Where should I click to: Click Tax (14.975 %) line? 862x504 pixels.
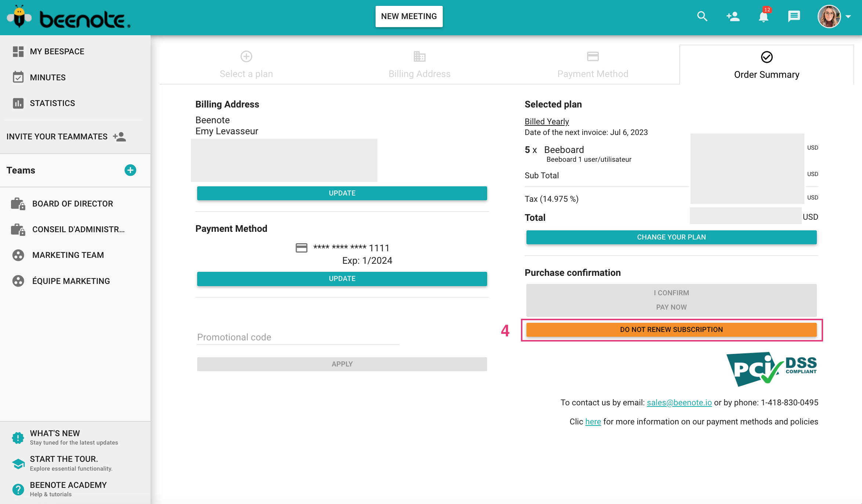[x=551, y=199]
